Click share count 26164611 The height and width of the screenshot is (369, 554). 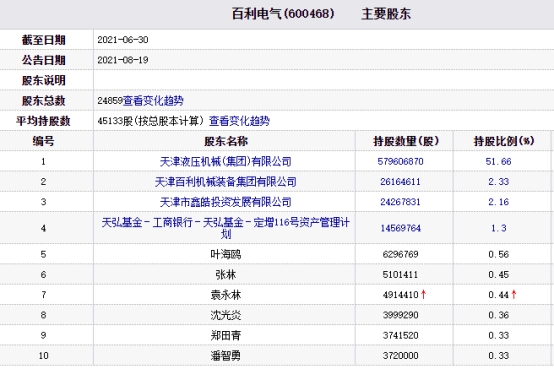[x=400, y=182]
